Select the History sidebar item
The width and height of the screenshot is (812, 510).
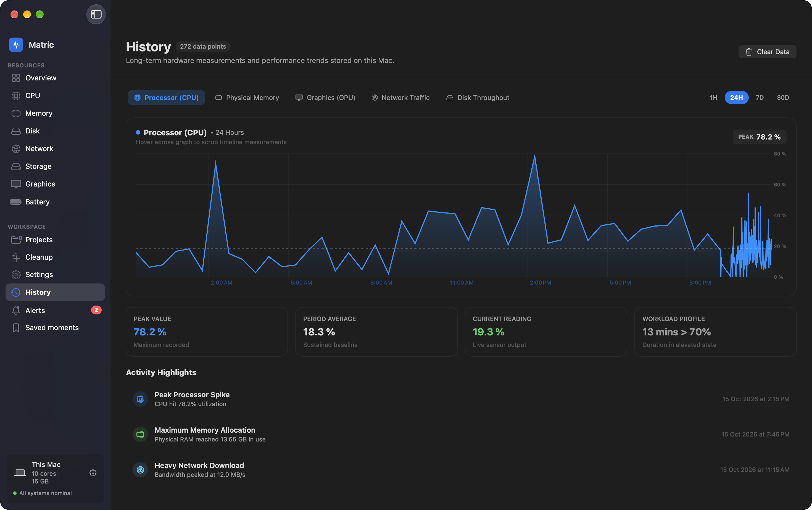[x=55, y=292]
